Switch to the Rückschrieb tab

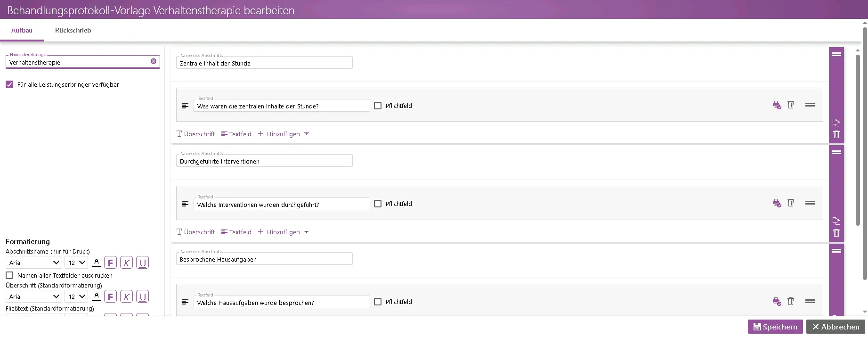tap(73, 30)
